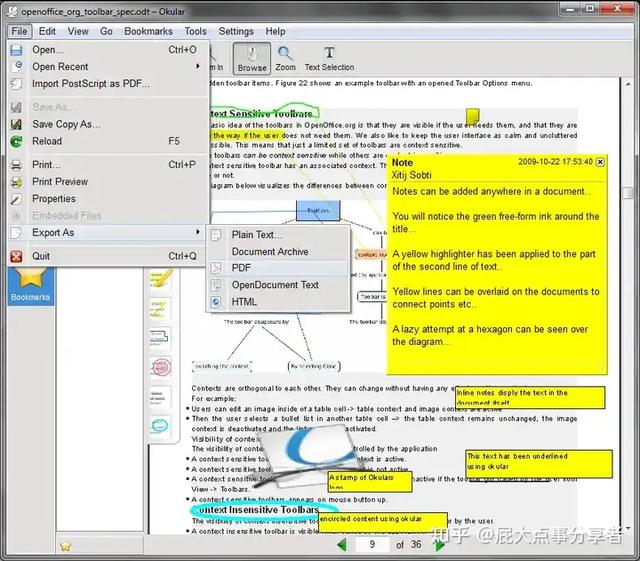The height and width of the screenshot is (561, 640).
Task: Export as PDF
Action: click(x=279, y=268)
